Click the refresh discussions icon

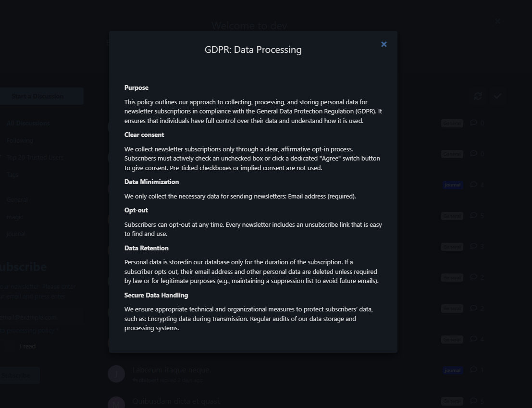tap(478, 96)
